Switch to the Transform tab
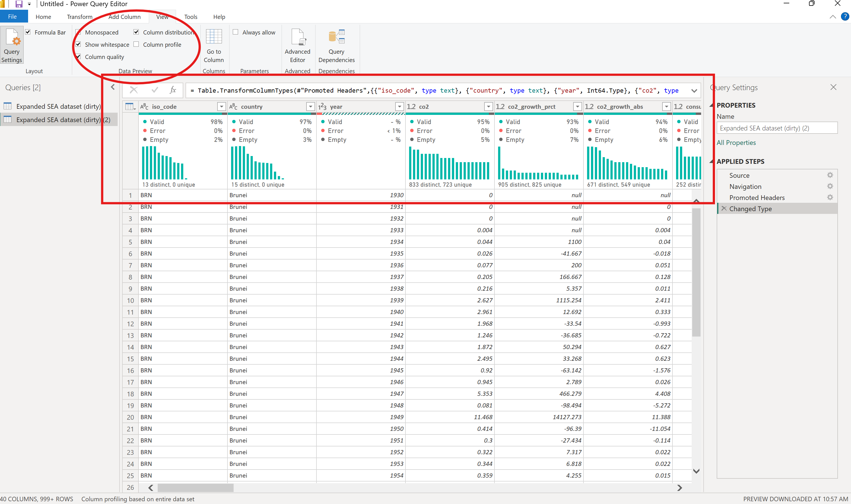Image resolution: width=851 pixels, height=504 pixels. 80,17
